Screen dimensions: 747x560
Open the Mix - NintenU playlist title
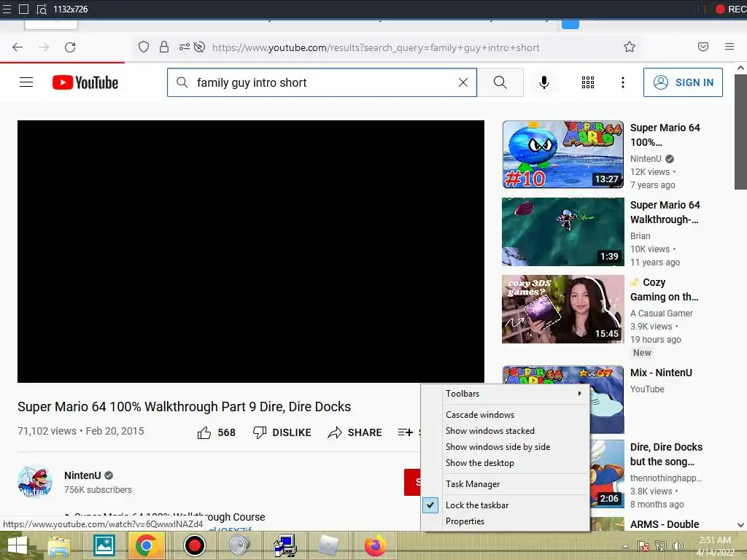(661, 373)
